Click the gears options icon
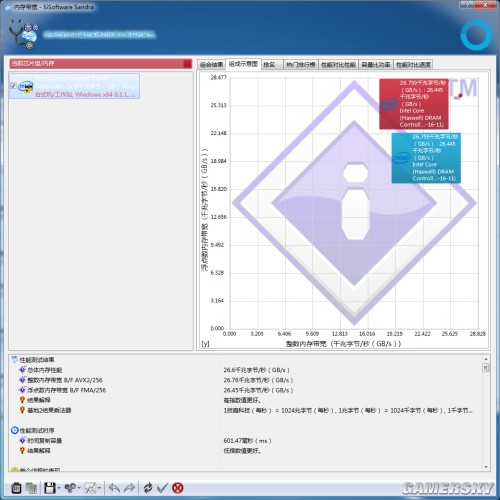The height and width of the screenshot is (500, 500). coord(70,488)
